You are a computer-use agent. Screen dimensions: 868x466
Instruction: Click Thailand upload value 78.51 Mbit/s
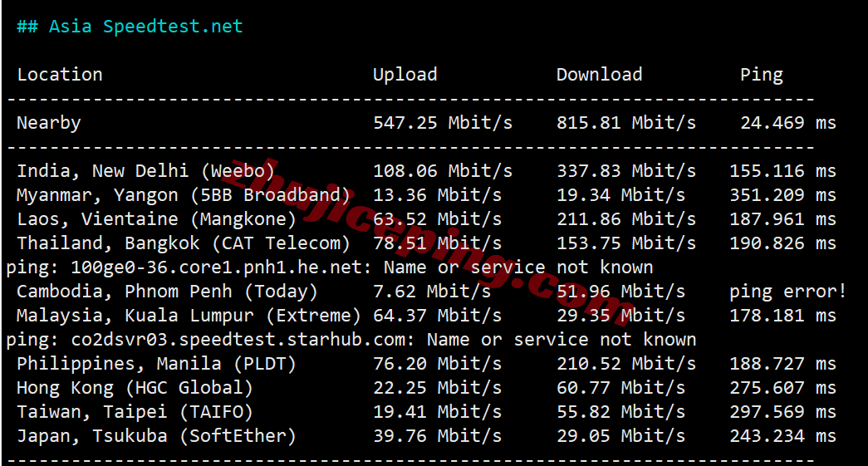coord(437,243)
